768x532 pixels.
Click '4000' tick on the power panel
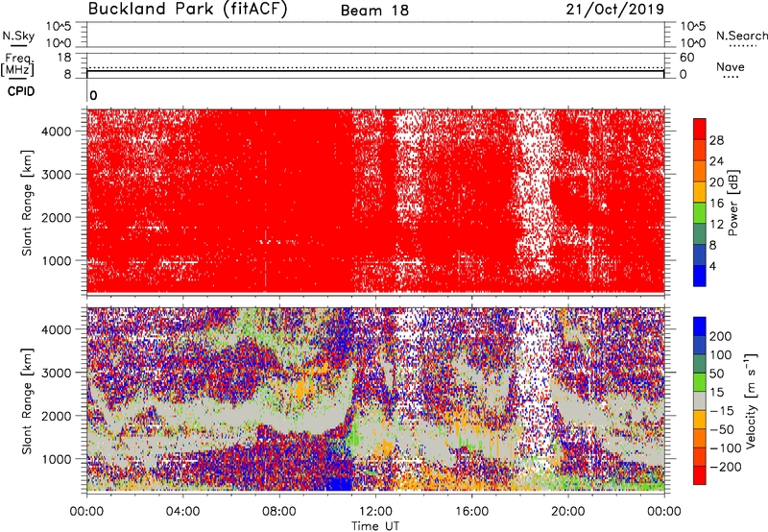pyautogui.click(x=57, y=132)
